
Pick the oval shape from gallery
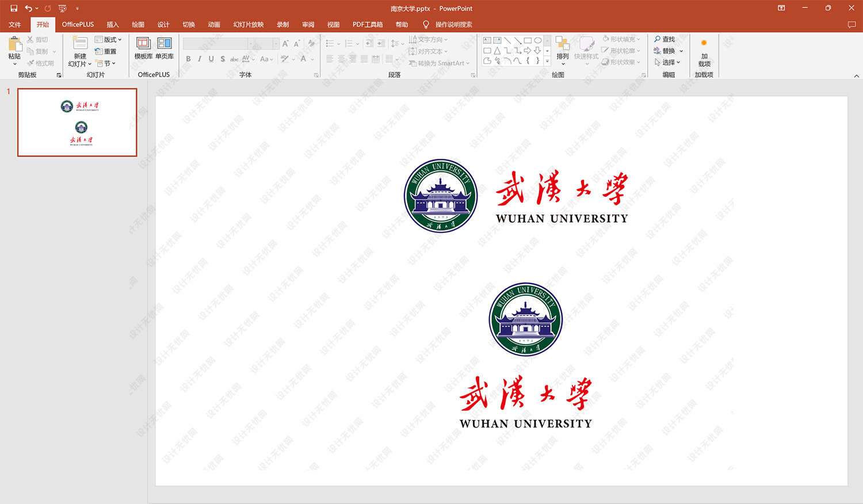538,40
